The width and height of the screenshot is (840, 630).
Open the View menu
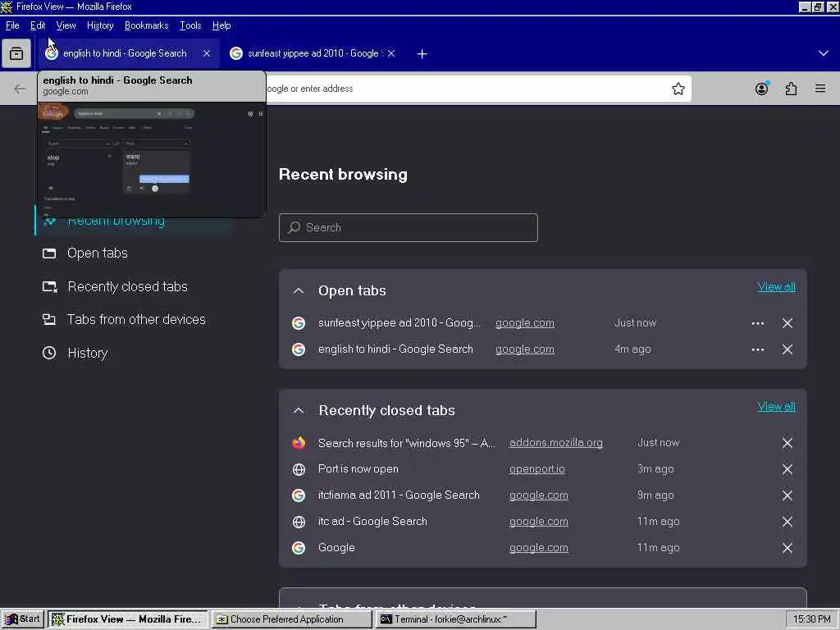click(66, 25)
